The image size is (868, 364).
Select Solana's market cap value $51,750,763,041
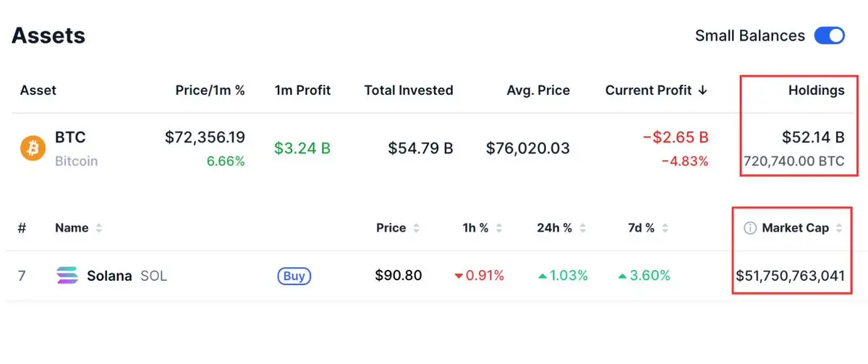point(790,276)
